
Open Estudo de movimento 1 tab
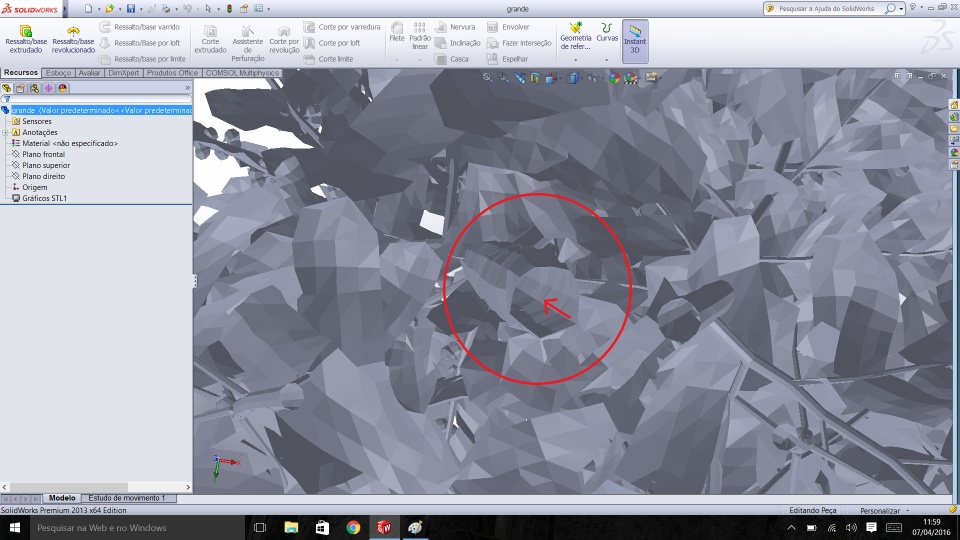[127, 498]
